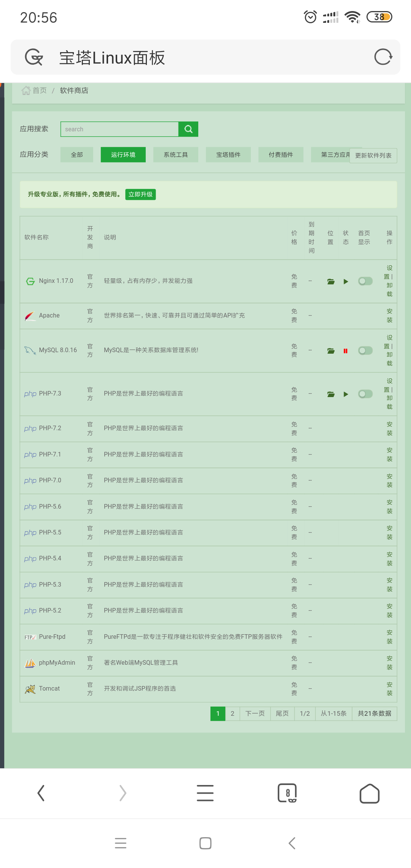The height and width of the screenshot is (868, 411).
Task: Select the 宝塔插件 category tab
Action: 228,155
